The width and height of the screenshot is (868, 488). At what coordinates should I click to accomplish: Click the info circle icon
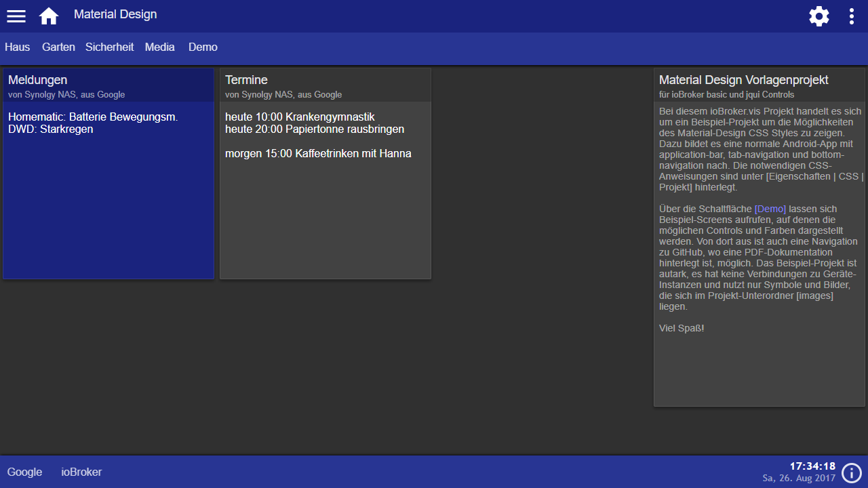[x=852, y=472]
